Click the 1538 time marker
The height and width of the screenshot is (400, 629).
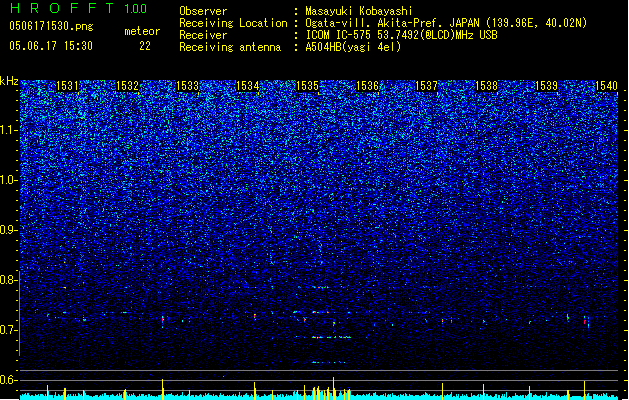click(486, 86)
